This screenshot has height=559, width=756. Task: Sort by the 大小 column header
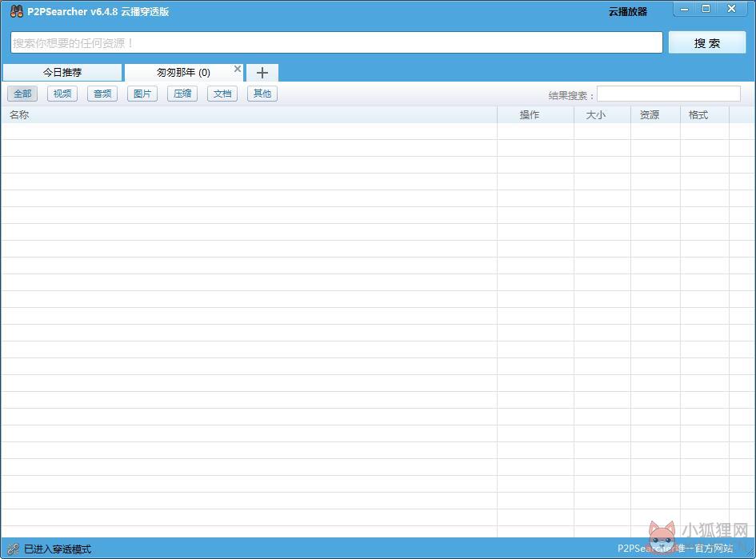(602, 114)
